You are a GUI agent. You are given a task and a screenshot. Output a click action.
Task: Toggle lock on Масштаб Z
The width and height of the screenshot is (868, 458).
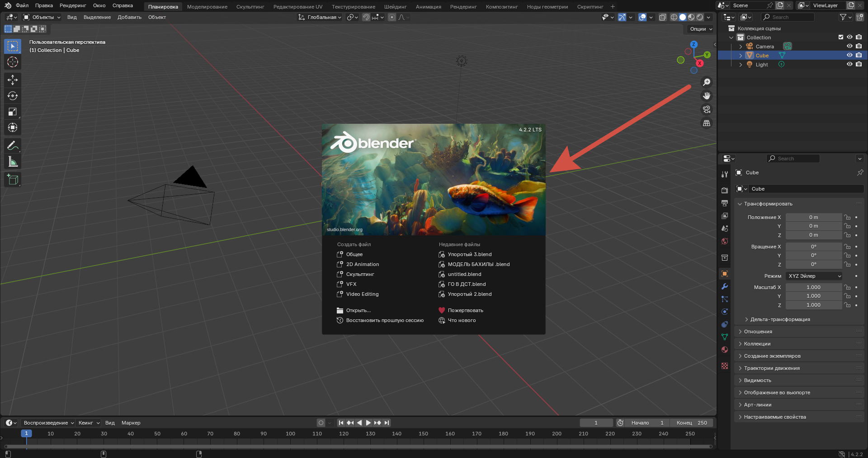pyautogui.click(x=847, y=305)
